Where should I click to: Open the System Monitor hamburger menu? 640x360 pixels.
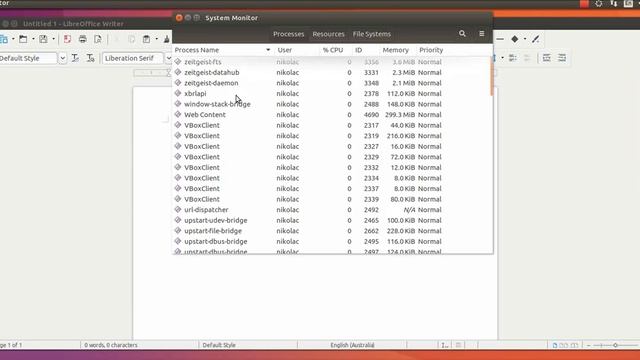coord(482,34)
